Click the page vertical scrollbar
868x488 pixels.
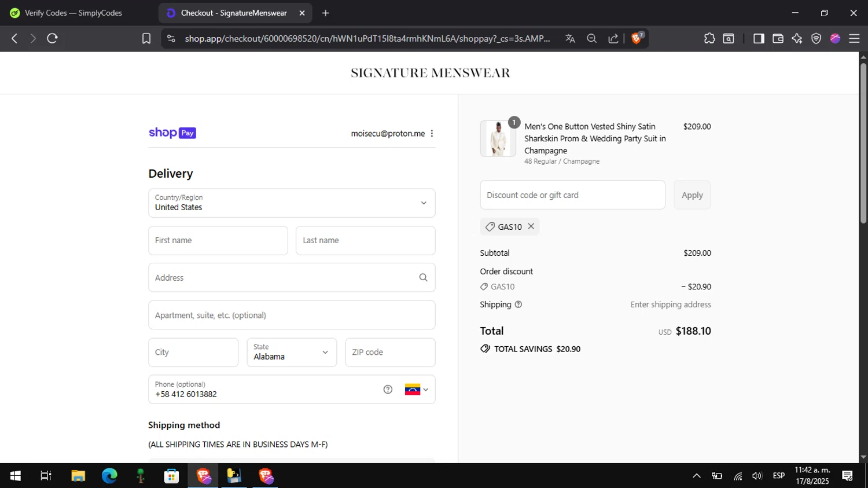(863, 142)
